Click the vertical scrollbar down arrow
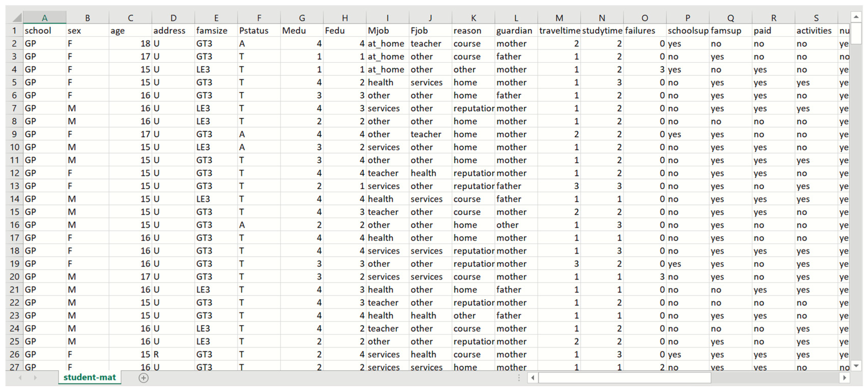 (x=856, y=366)
